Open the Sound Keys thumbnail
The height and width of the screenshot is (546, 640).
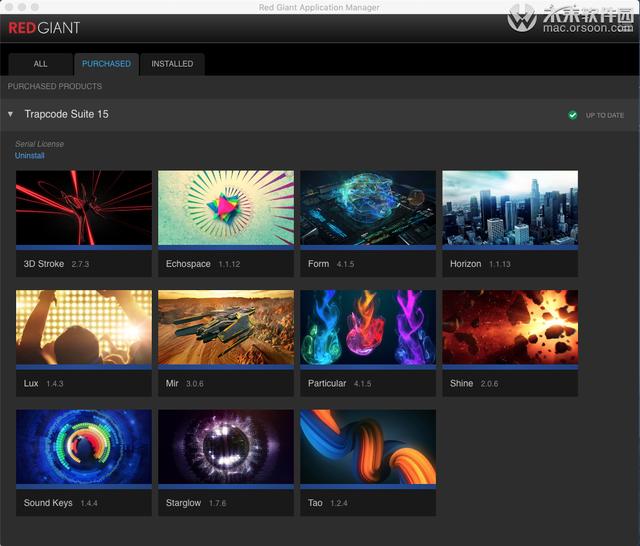click(84, 447)
